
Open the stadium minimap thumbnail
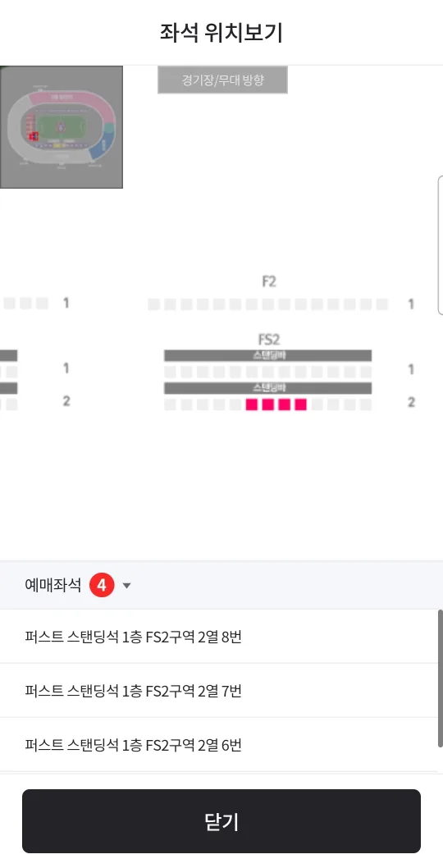(61, 127)
